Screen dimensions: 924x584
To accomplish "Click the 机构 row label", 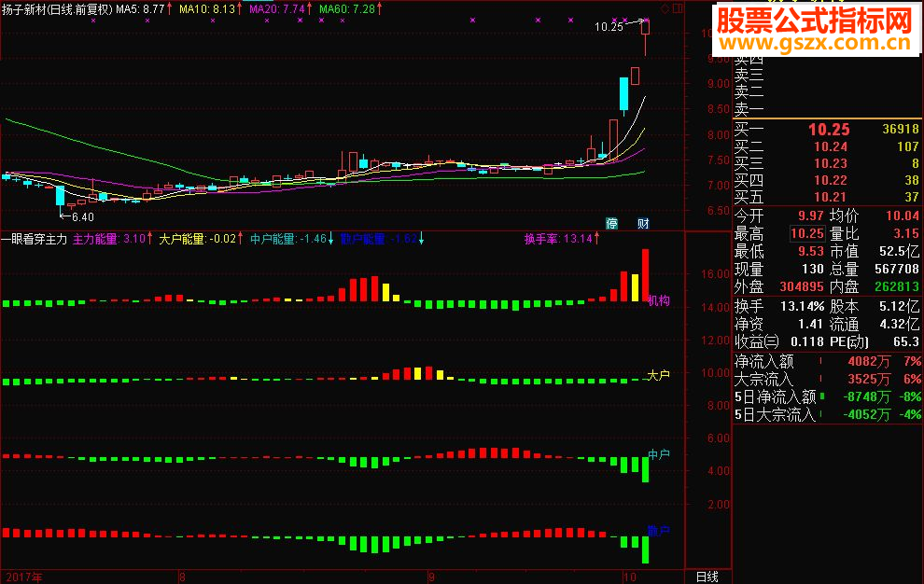I will 658,300.
